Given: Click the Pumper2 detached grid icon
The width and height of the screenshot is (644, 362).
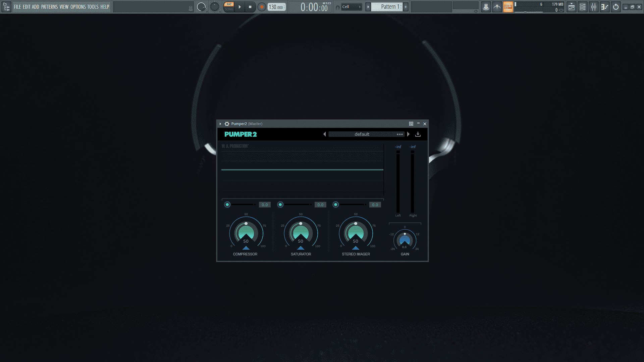Looking at the screenshot, I should coord(411,124).
